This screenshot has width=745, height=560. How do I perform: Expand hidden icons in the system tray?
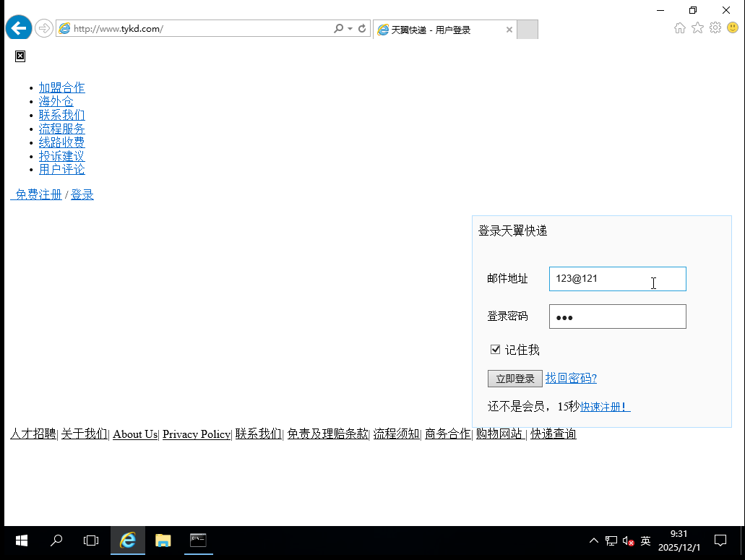(593, 540)
